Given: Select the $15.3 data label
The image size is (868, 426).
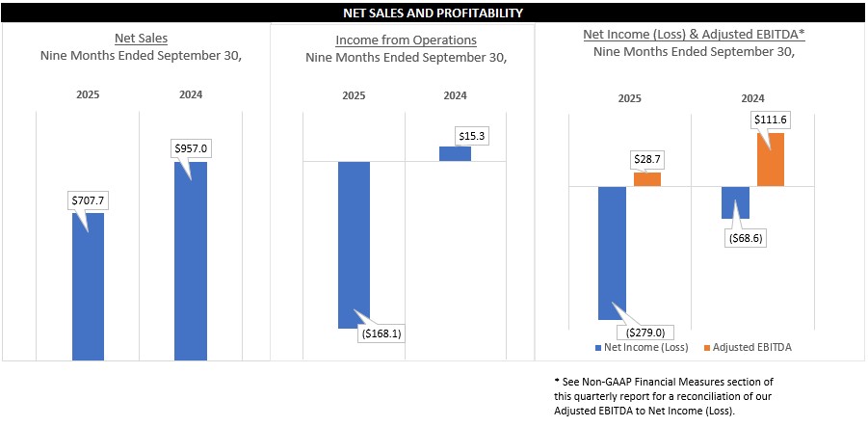Looking at the screenshot, I should click(x=471, y=136).
